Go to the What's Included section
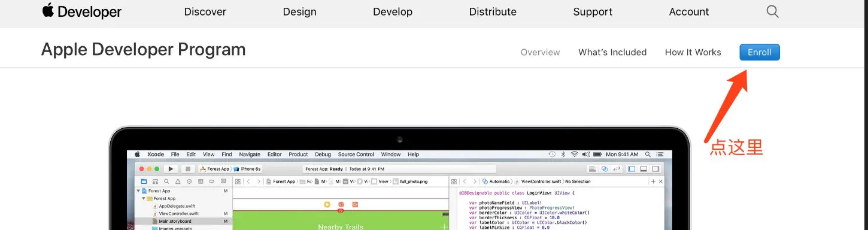Viewport: 868px width, 230px height. pos(612,52)
